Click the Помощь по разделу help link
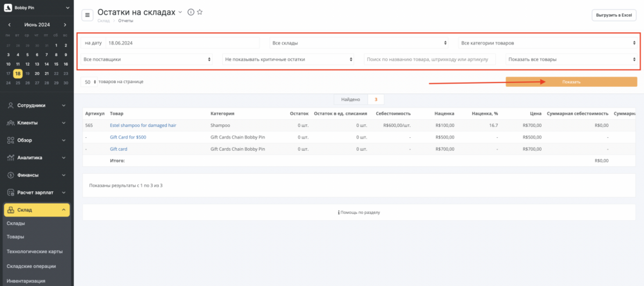The image size is (644, 286). pos(359,213)
